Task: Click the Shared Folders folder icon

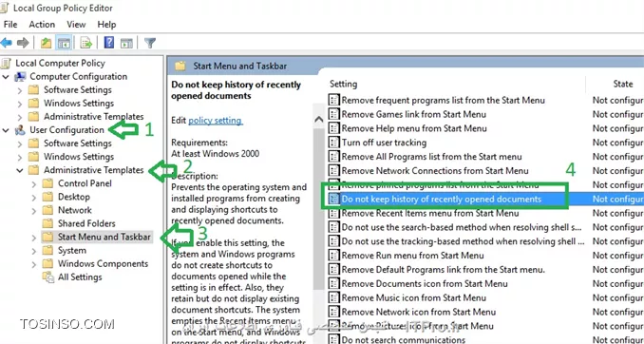Action: [48, 223]
